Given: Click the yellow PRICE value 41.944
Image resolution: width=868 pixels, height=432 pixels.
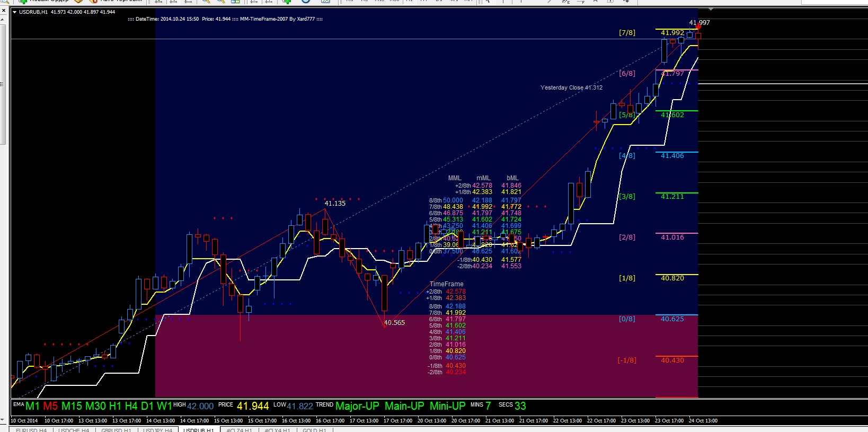Looking at the screenshot, I should click(253, 406).
